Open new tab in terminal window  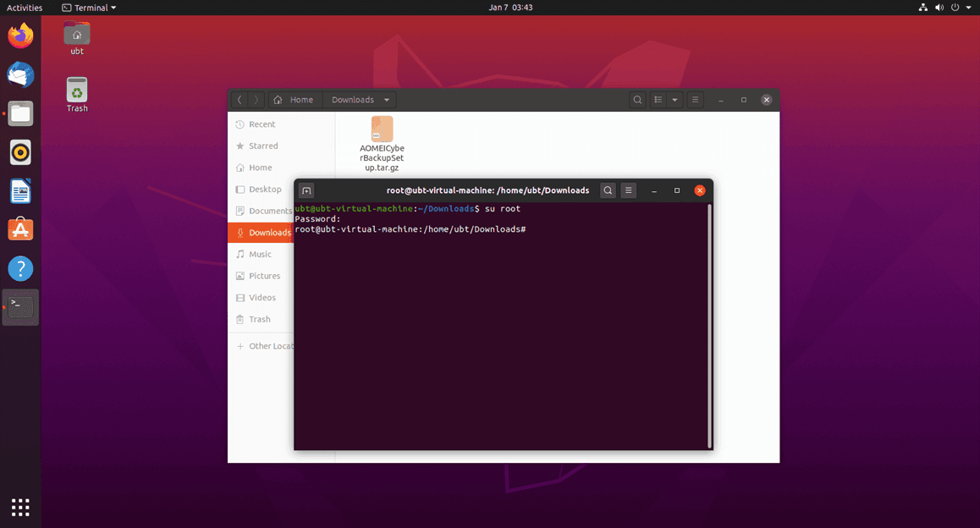pos(306,190)
